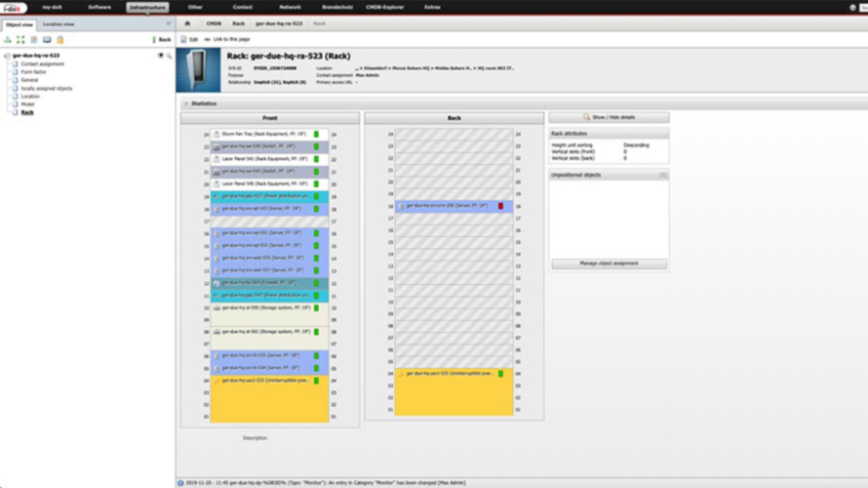Click the document icon next to General
868x488 pixels.
tap(16, 80)
